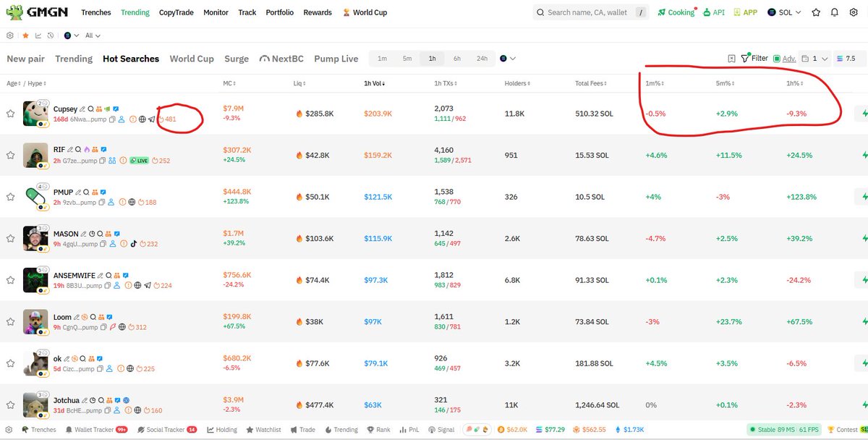Click the Loom token avatar
This screenshot has width=868, height=440.
click(x=36, y=321)
